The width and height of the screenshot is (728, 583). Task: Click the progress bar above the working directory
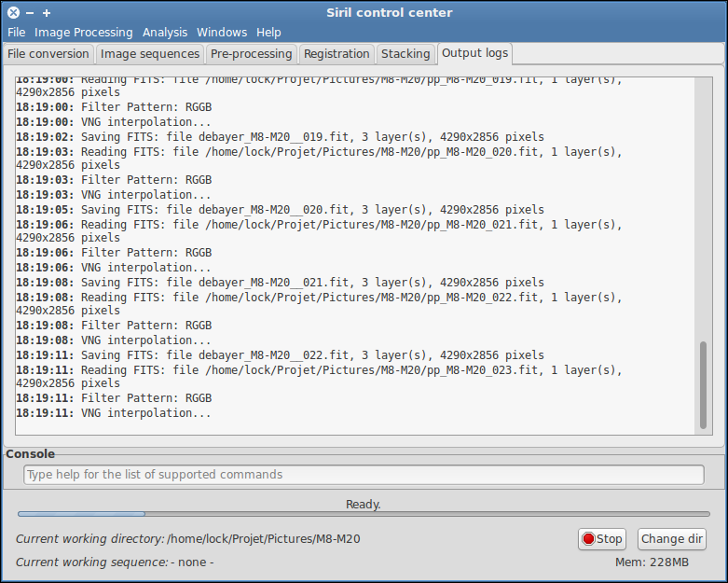(364, 513)
